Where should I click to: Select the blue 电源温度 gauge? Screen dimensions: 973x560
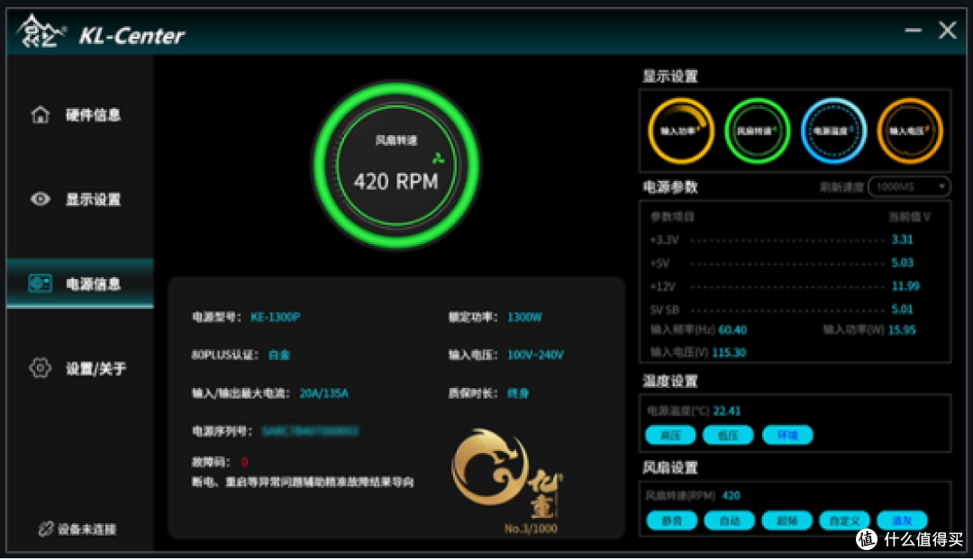pyautogui.click(x=833, y=131)
